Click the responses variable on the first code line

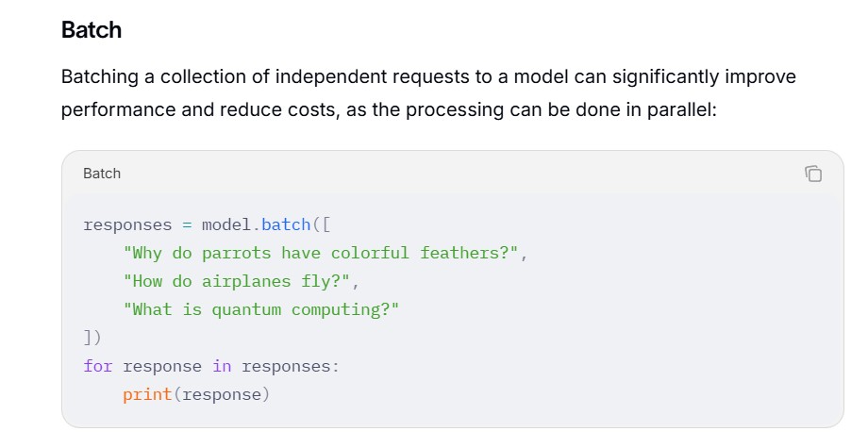click(x=128, y=225)
